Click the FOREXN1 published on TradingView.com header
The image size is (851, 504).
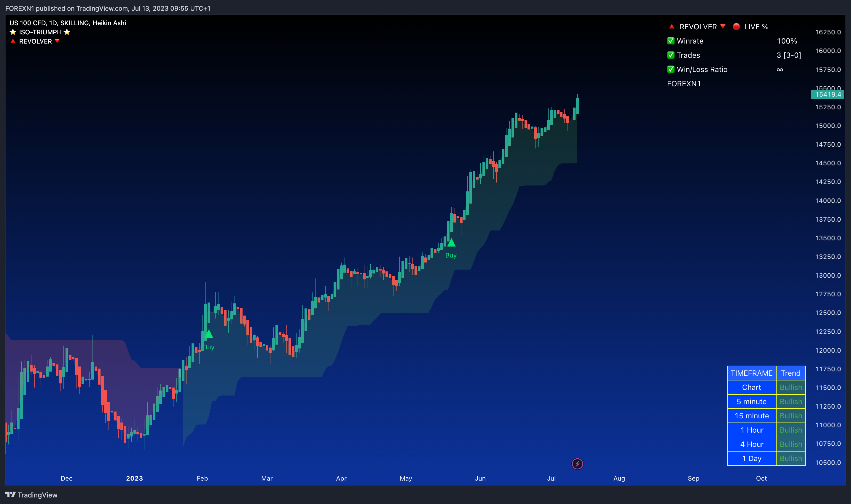point(108,8)
